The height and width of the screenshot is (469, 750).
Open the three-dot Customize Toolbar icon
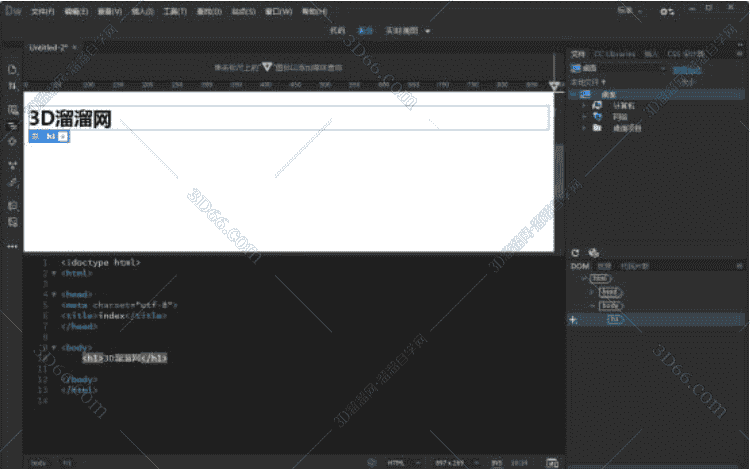tap(13, 245)
